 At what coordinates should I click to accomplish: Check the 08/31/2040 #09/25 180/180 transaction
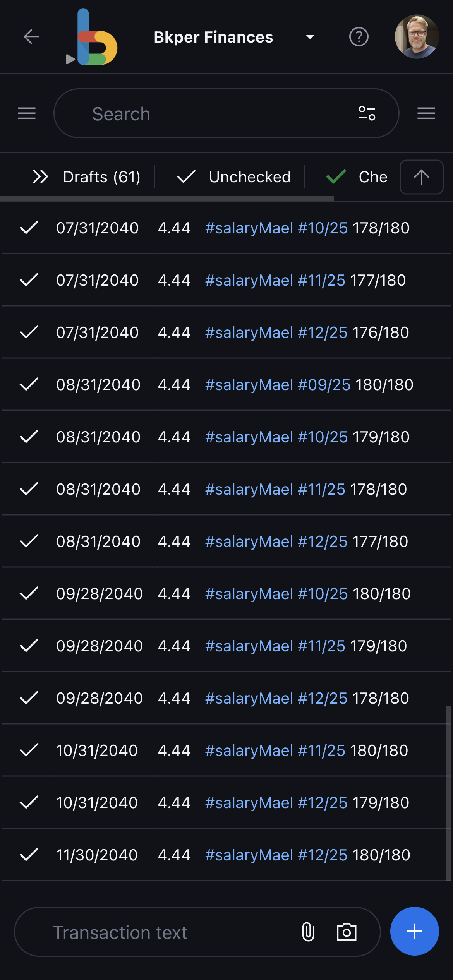point(29,384)
